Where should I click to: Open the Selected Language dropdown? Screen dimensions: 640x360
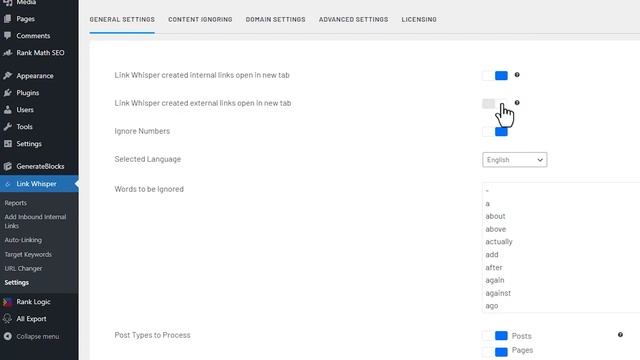(x=514, y=160)
